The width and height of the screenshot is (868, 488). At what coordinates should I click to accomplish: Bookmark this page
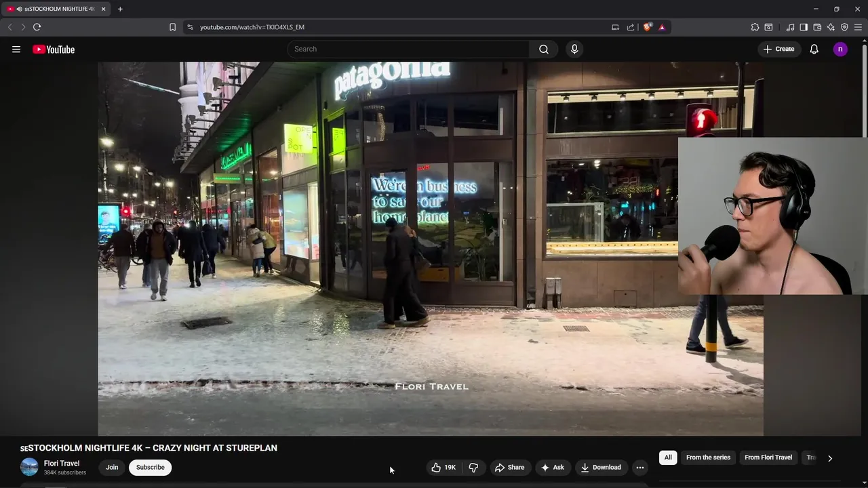tap(172, 27)
